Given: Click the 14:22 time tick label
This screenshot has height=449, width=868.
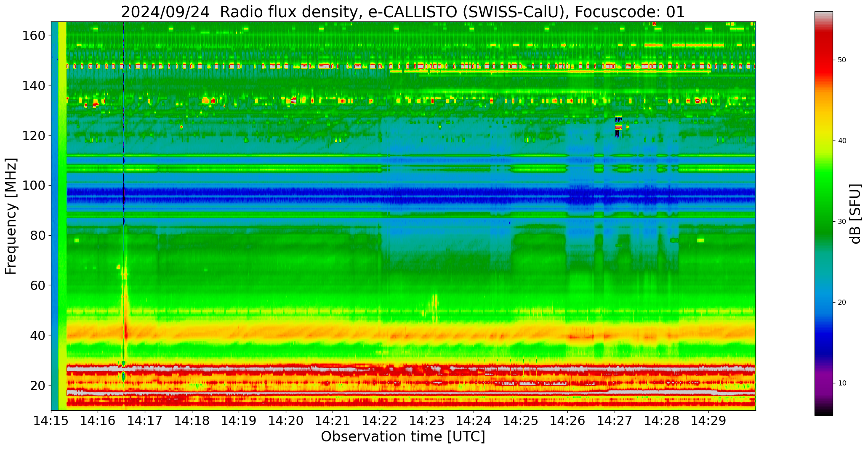Looking at the screenshot, I should tap(380, 420).
